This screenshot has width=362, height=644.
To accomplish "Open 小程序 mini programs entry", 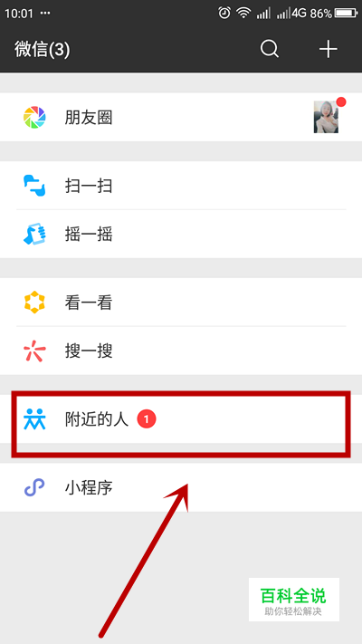I will (x=181, y=487).
